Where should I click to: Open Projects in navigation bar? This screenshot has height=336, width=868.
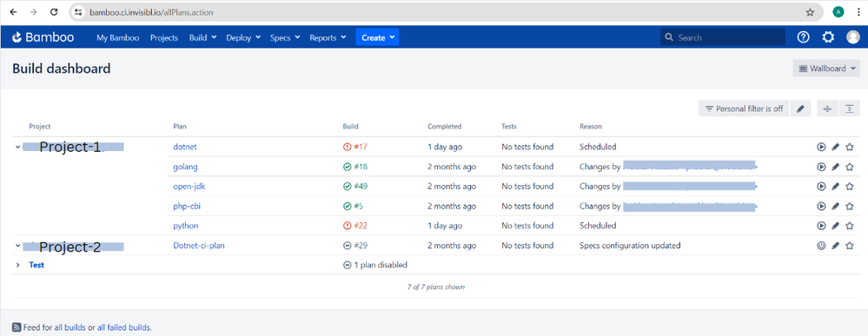(x=164, y=37)
